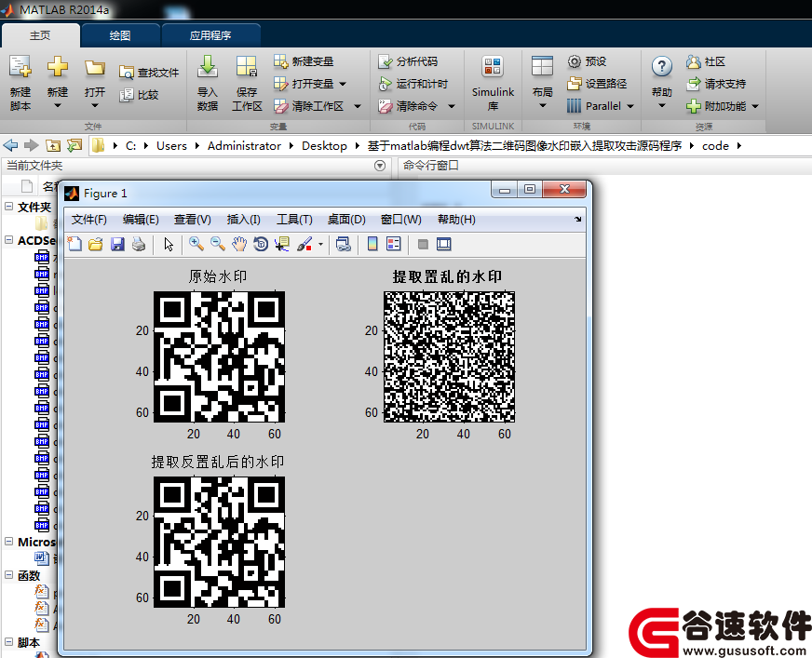Open the 帮助(H) menu in Figure 1
This screenshot has height=658, width=812.
click(x=456, y=220)
